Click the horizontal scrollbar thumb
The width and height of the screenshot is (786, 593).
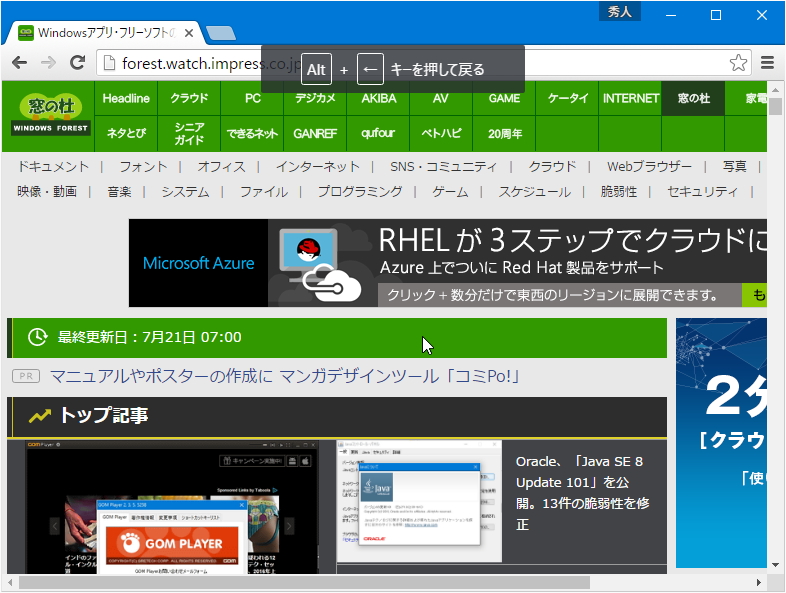click(304, 582)
